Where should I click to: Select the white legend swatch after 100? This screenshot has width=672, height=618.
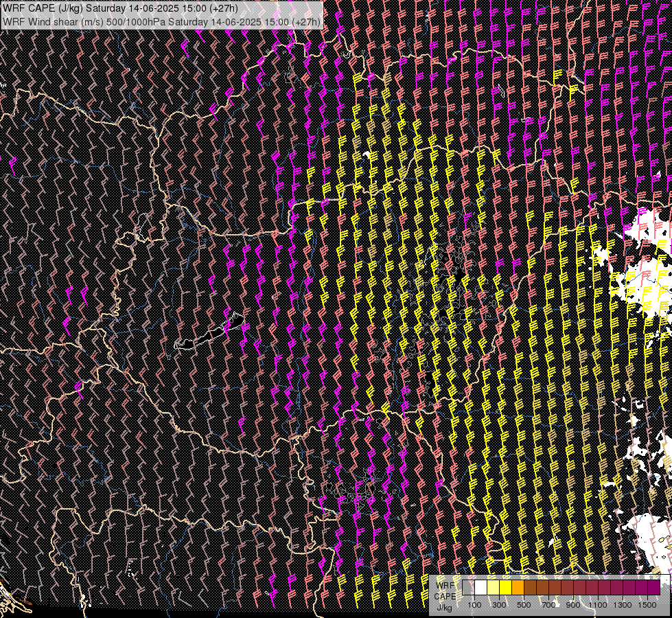(x=481, y=588)
